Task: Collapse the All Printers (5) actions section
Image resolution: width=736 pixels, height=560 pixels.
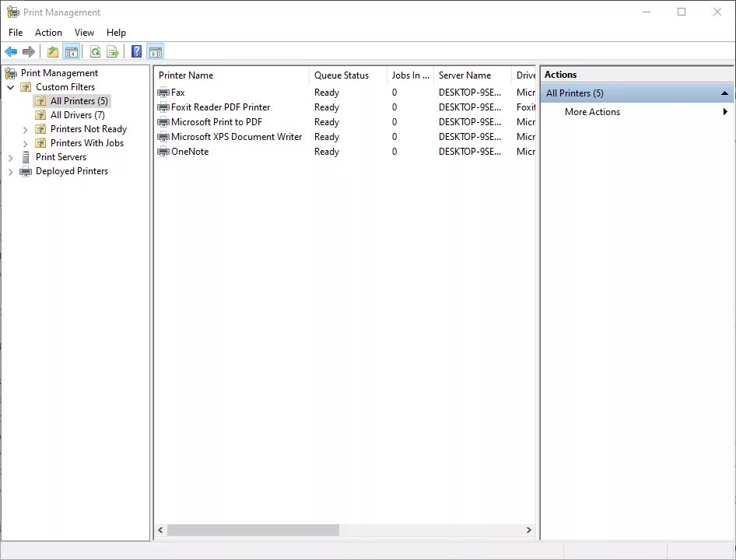Action: (725, 93)
